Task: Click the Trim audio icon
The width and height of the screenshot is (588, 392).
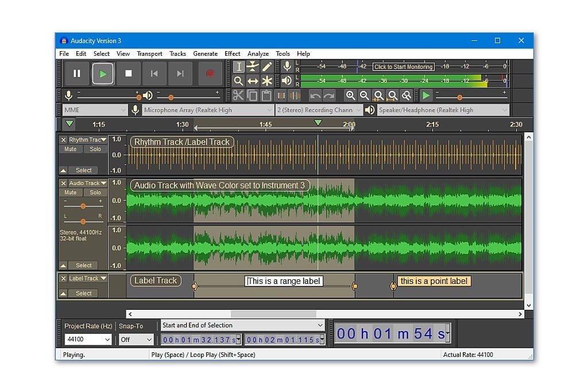Action: [281, 95]
